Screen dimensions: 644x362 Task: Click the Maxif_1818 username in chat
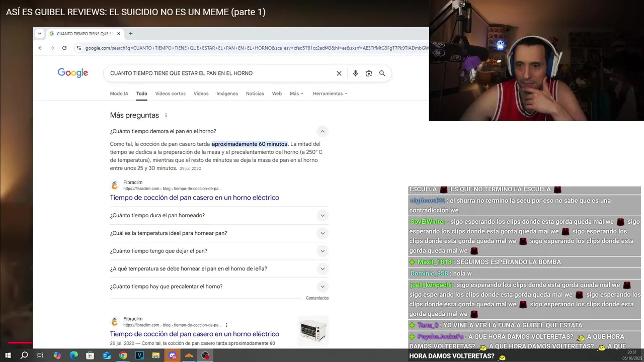point(435,262)
